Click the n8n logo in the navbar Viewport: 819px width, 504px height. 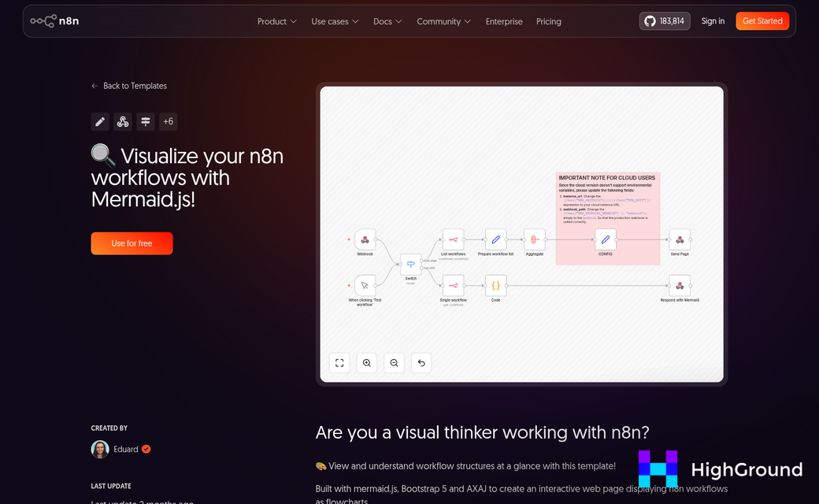point(54,21)
